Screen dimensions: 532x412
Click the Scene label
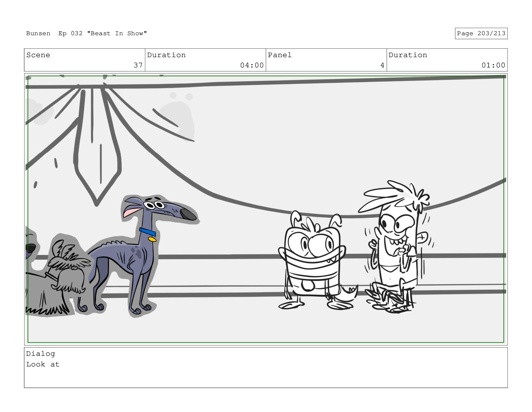coord(38,55)
